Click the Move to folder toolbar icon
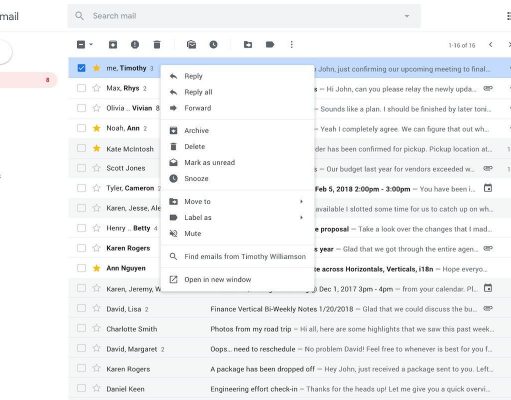The height and width of the screenshot is (400, 511). (x=248, y=44)
